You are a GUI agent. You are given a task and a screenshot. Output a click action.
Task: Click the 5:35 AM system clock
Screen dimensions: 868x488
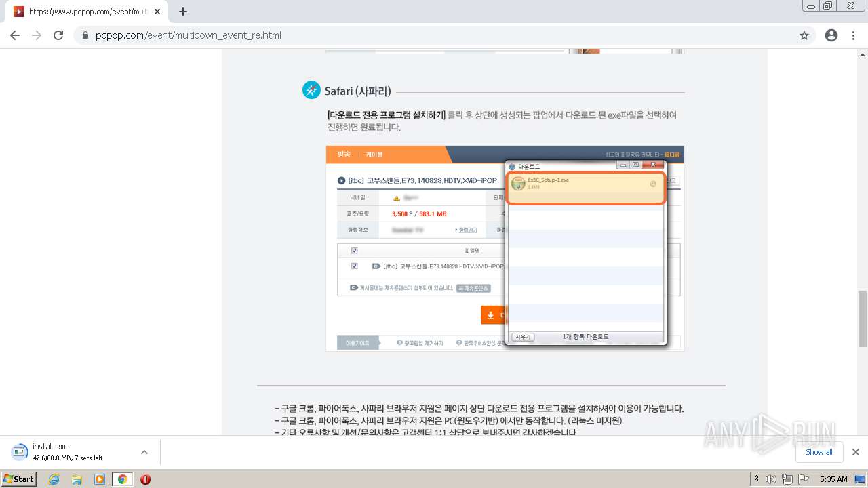pos(833,479)
